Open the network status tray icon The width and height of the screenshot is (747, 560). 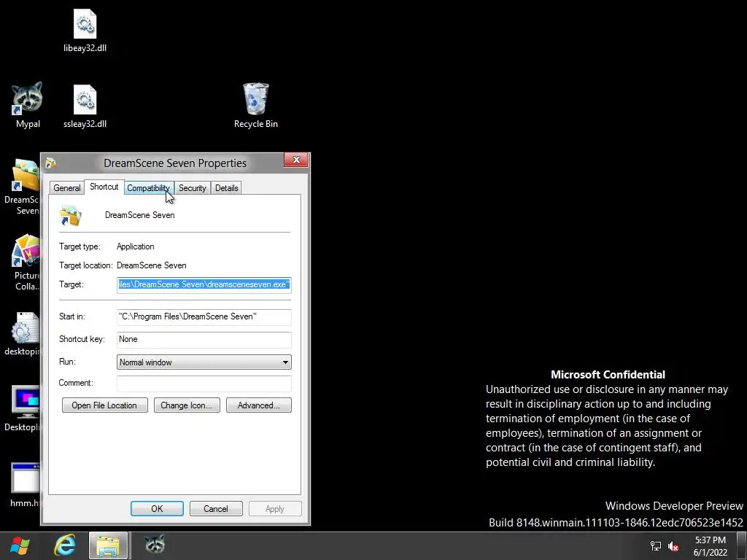click(x=656, y=546)
